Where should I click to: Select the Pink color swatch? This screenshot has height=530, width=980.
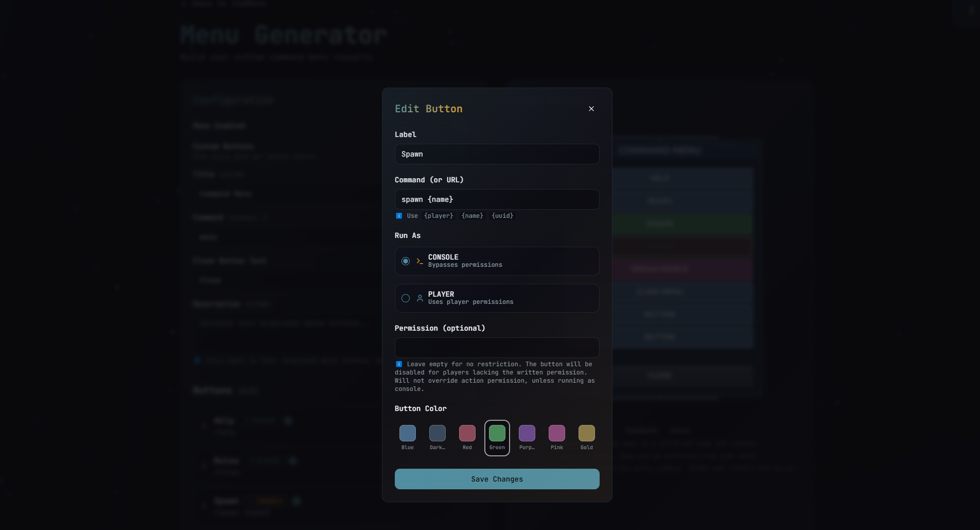[556, 433]
